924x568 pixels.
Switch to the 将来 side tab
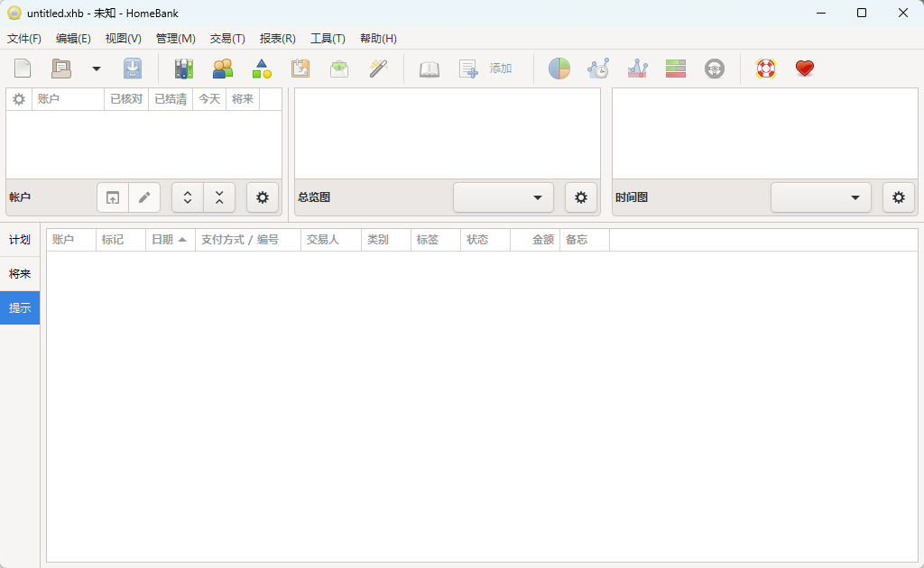pos(20,274)
